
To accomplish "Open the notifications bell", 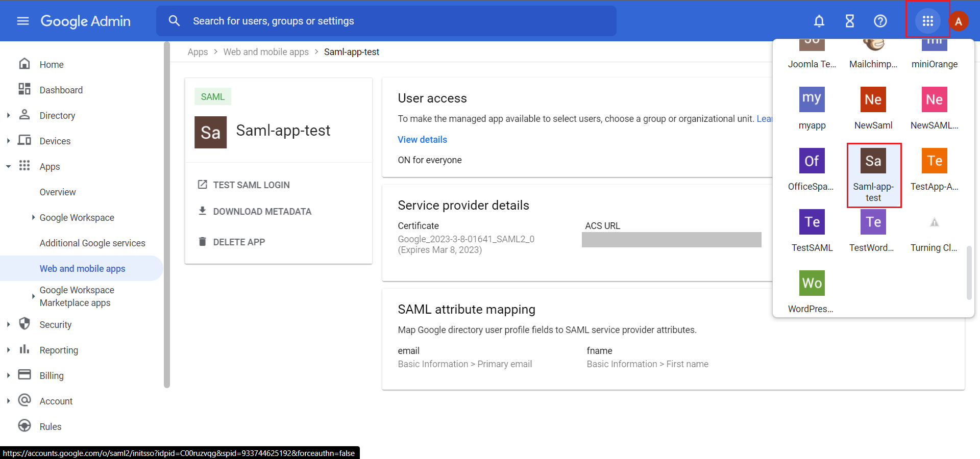I will pyautogui.click(x=819, y=21).
